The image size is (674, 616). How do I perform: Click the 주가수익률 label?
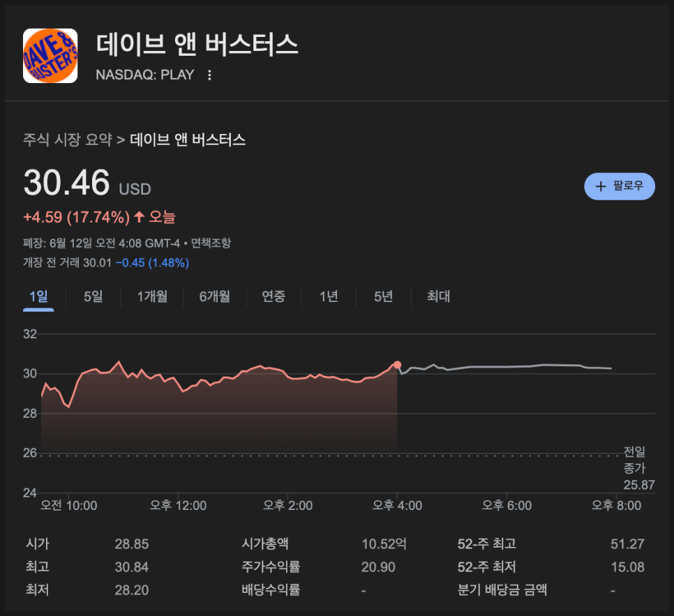(271, 567)
